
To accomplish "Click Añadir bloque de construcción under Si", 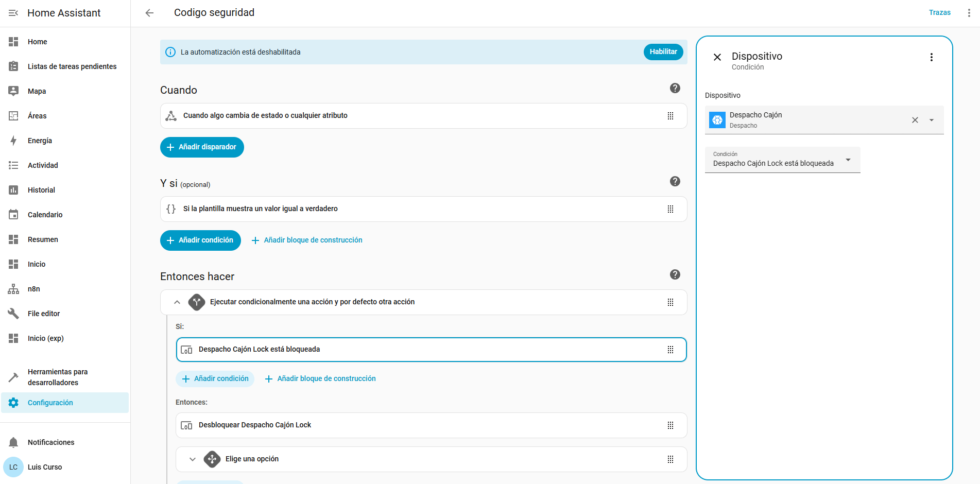I will (x=320, y=379).
